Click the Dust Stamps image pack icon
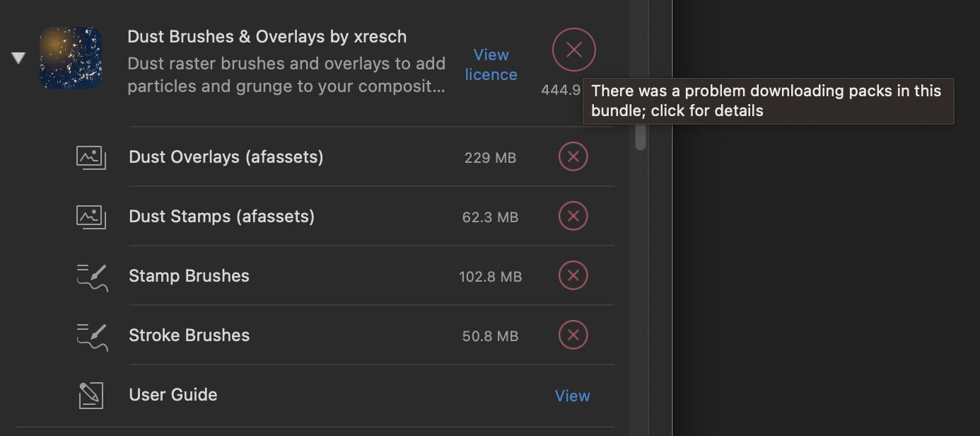This screenshot has height=436, width=980. click(x=91, y=217)
